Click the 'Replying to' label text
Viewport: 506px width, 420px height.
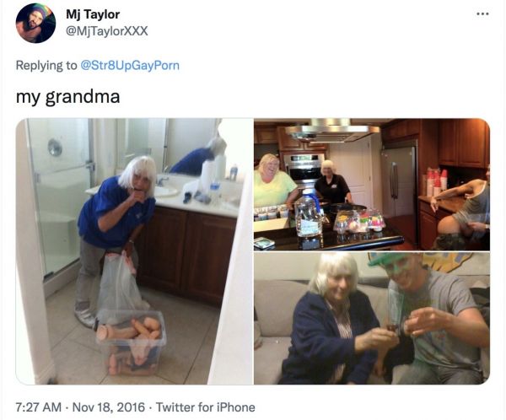(x=46, y=66)
